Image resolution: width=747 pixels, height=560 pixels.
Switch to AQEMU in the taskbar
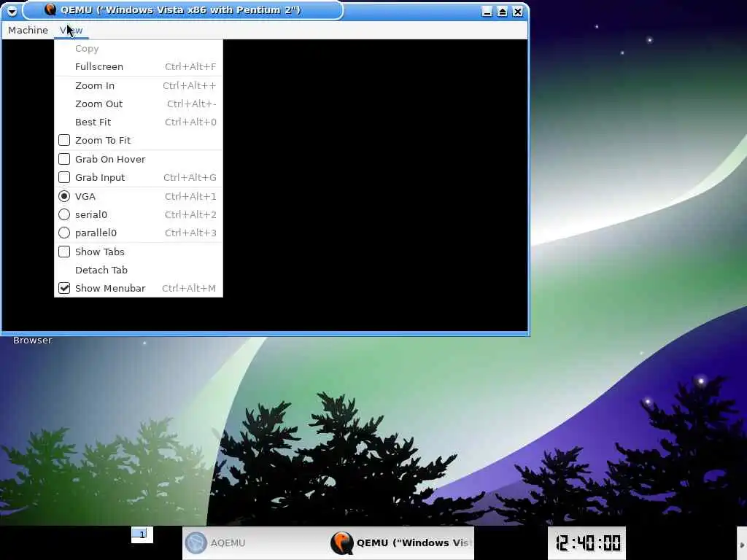(255, 542)
